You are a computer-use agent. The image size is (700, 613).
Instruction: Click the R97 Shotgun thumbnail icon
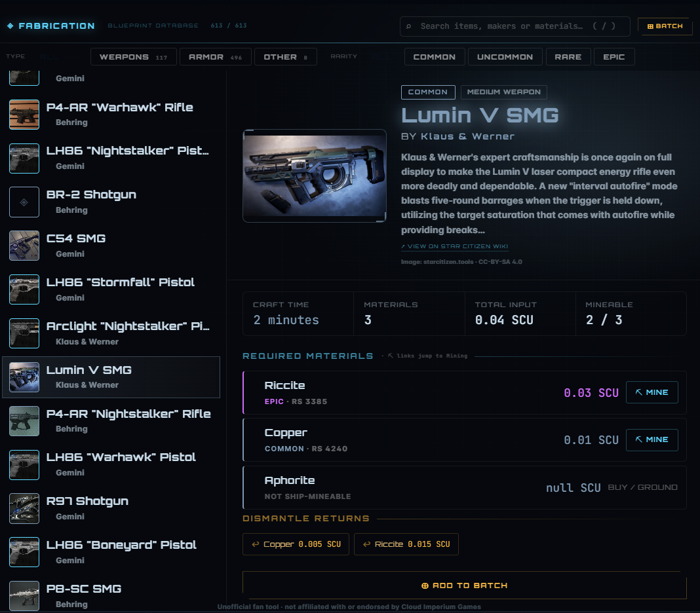[x=24, y=508]
